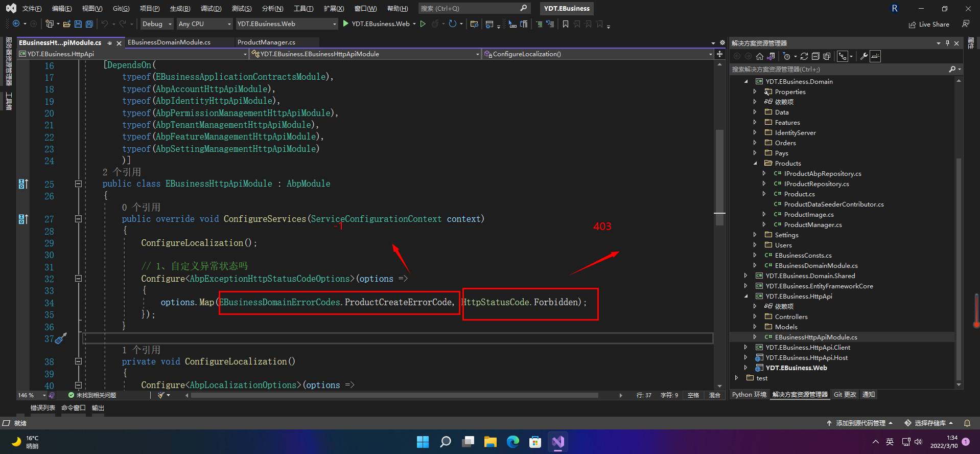Viewport: 980px width, 454px height.
Task: Collapse the ConfigureServices method outline at line 27
Action: 78,219
